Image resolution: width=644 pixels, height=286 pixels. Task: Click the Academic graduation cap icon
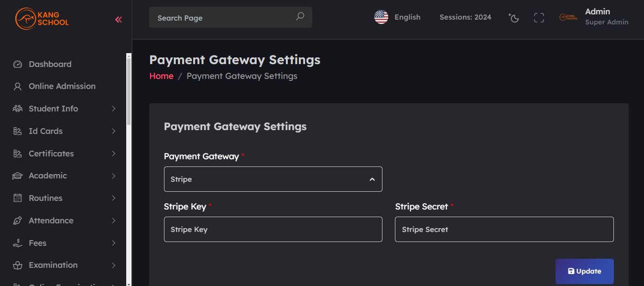(x=18, y=176)
